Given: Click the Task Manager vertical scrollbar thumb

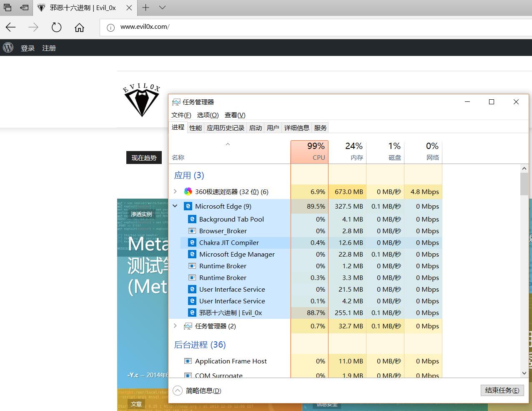Looking at the screenshot, I should [x=524, y=184].
